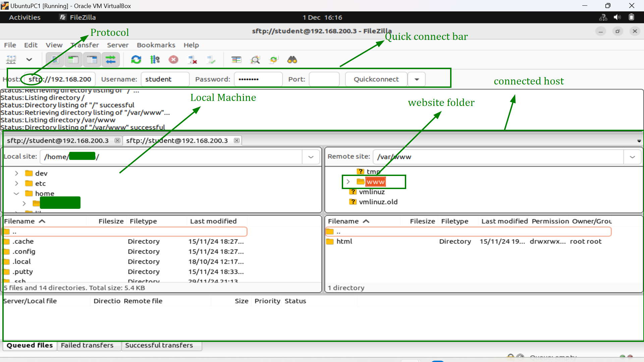This screenshot has width=644, height=362.
Task: Click the volume icon in system tray
Action: [x=617, y=17]
